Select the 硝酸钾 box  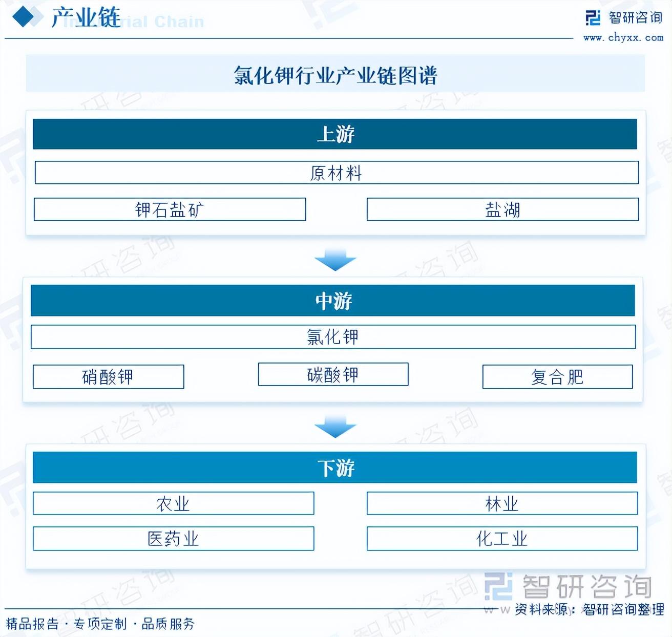pos(108,377)
